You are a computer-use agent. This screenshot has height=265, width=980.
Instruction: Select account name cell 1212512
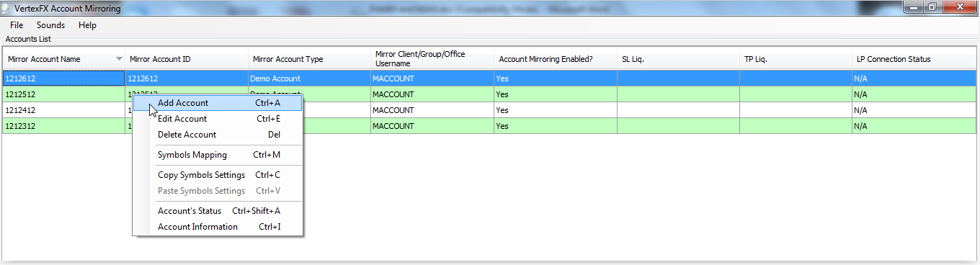63,94
